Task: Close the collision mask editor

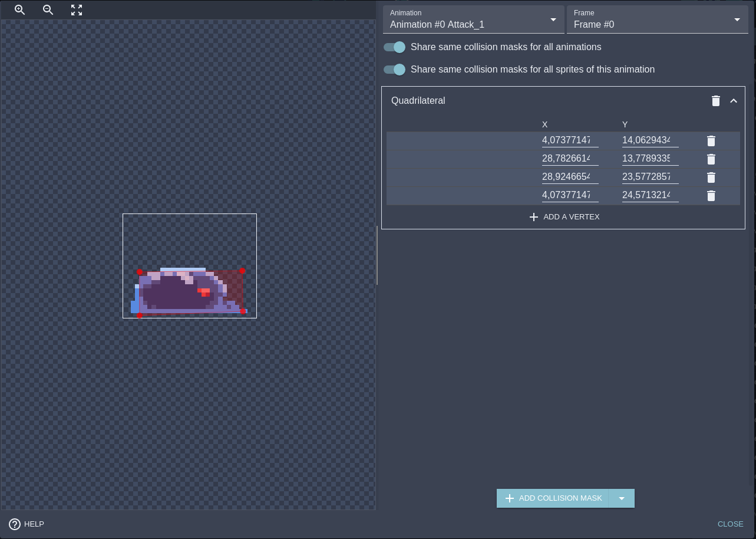Action: (x=731, y=524)
